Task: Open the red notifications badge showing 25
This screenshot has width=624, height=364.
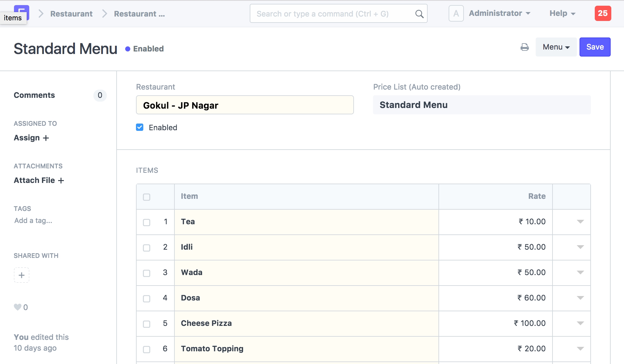Action: (x=602, y=13)
